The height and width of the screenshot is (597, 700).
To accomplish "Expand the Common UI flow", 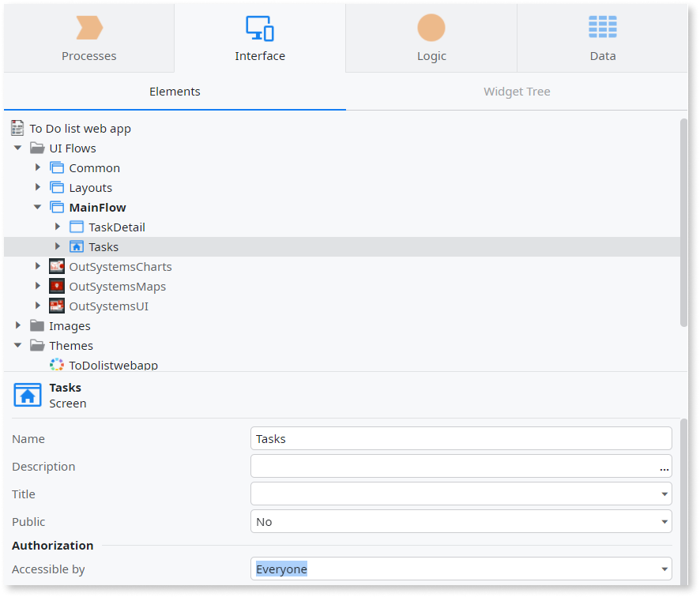I will [37, 167].
